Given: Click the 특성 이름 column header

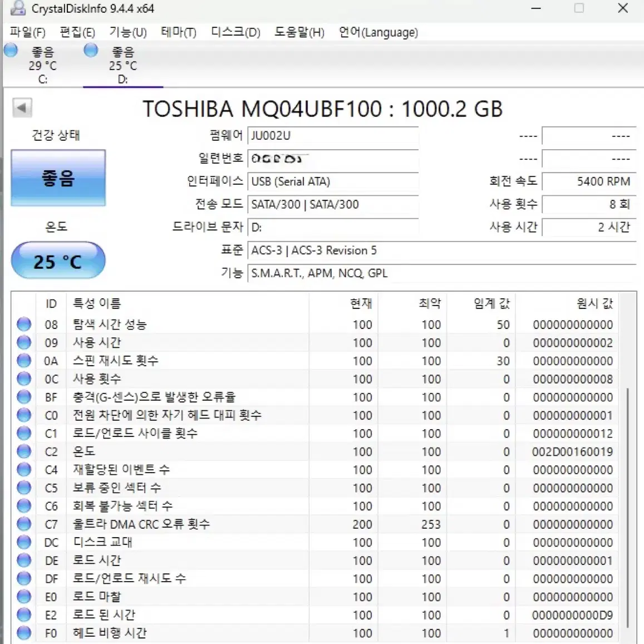Looking at the screenshot, I should pos(187,303).
